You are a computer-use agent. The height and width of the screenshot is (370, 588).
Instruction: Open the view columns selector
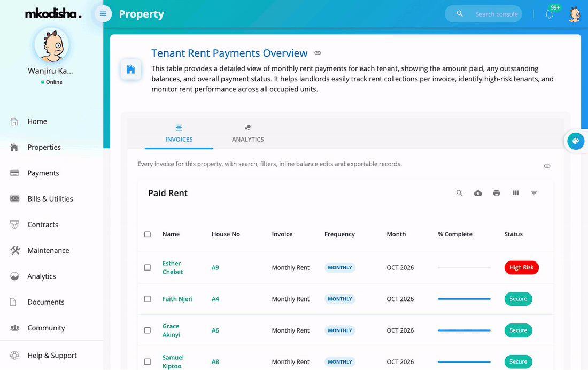pos(516,193)
